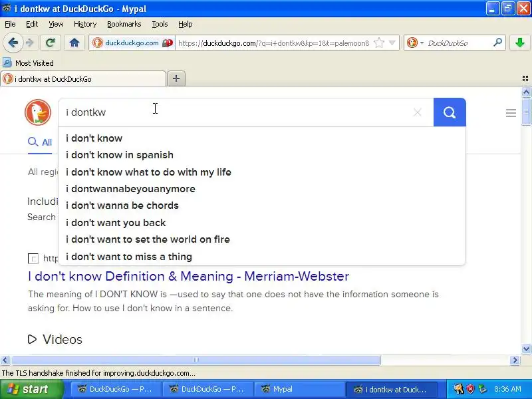Click the blocked content shield icon in URL bar

click(168, 43)
